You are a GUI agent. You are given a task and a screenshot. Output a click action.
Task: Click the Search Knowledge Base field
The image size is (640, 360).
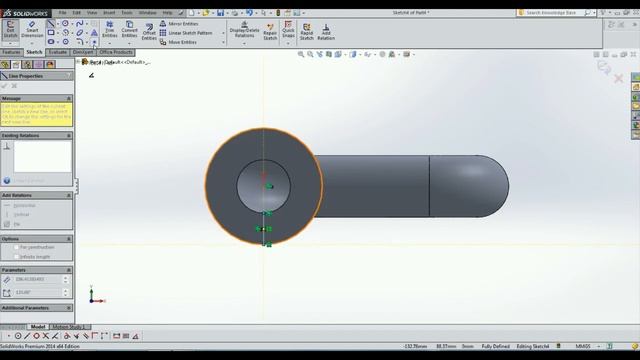(551, 13)
